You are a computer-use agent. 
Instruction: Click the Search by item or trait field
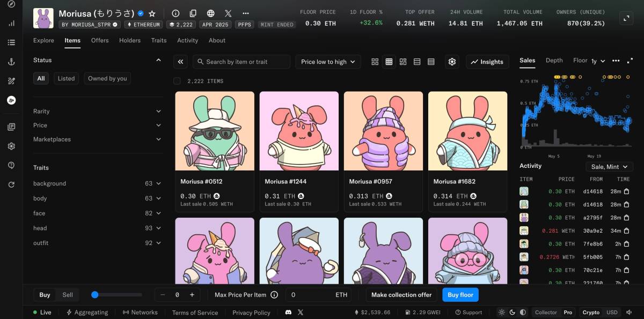[x=241, y=62]
